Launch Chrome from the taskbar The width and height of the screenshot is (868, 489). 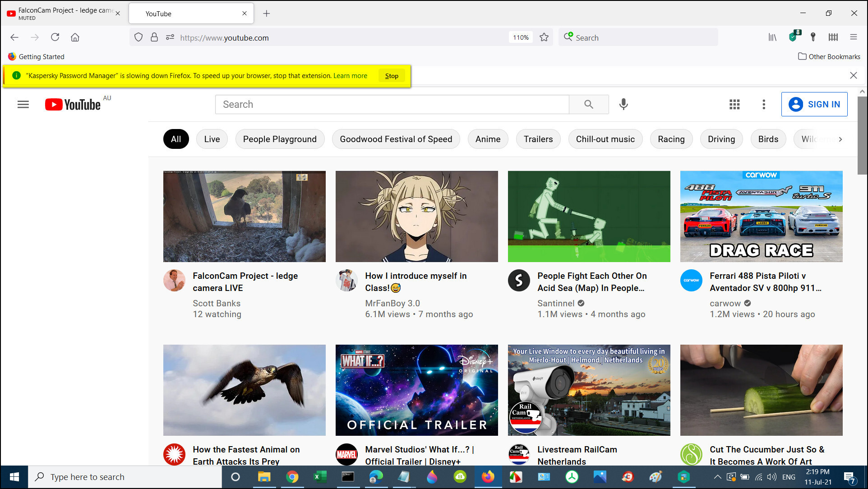pyautogui.click(x=292, y=477)
